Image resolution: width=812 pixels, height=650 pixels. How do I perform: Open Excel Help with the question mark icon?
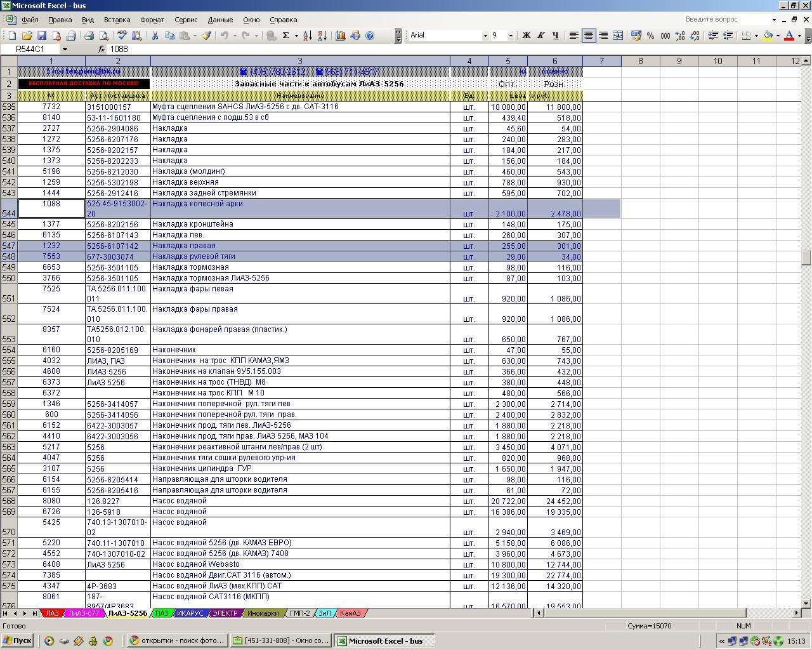coord(370,36)
